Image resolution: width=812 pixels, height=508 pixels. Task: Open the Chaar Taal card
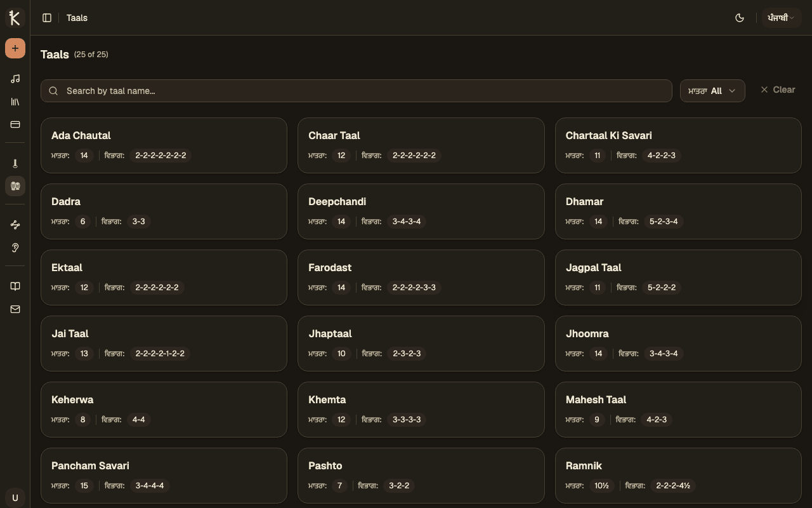(421, 145)
